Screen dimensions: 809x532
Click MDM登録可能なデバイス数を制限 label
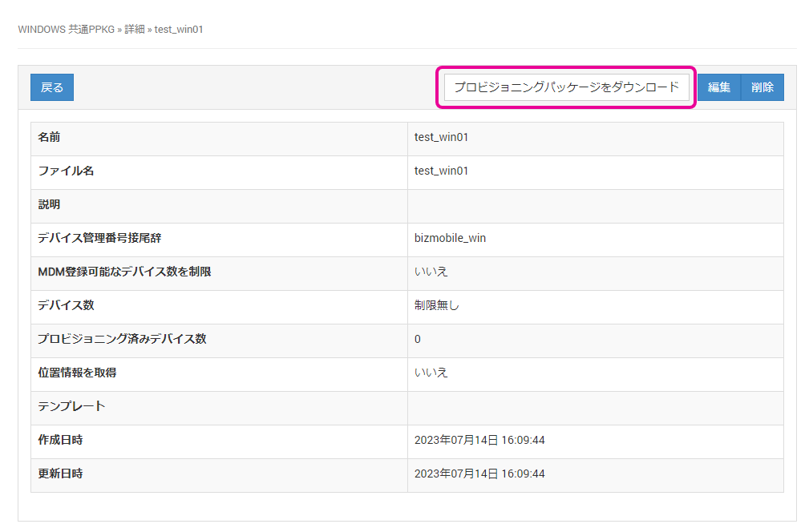[124, 272]
